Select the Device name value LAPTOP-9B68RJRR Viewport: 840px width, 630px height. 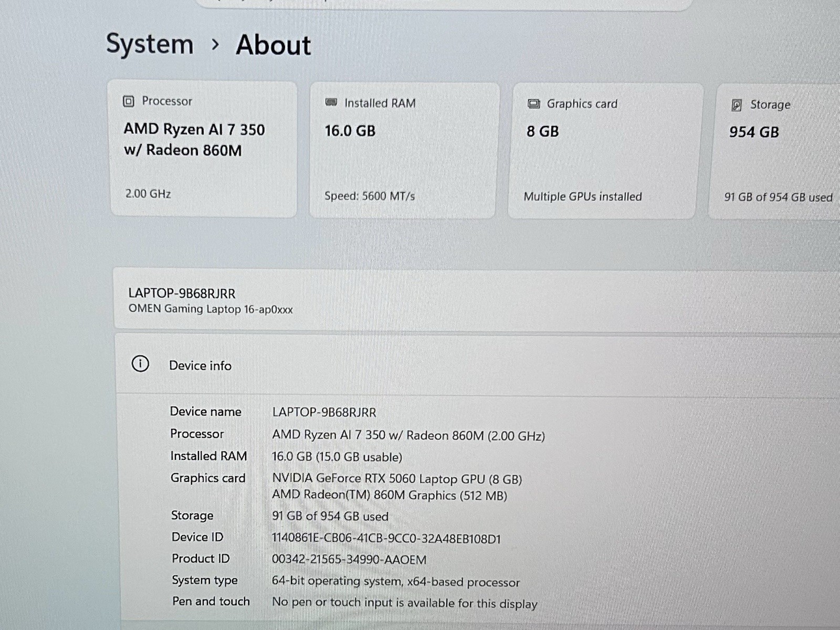pyautogui.click(x=324, y=413)
